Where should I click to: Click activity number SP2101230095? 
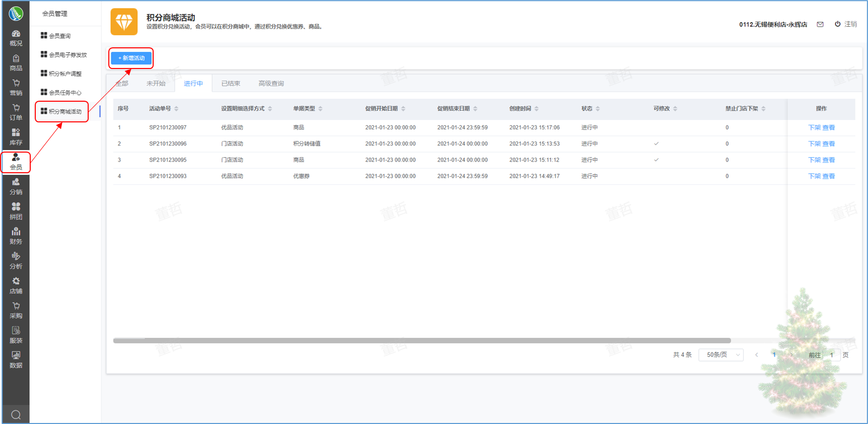[x=168, y=160]
